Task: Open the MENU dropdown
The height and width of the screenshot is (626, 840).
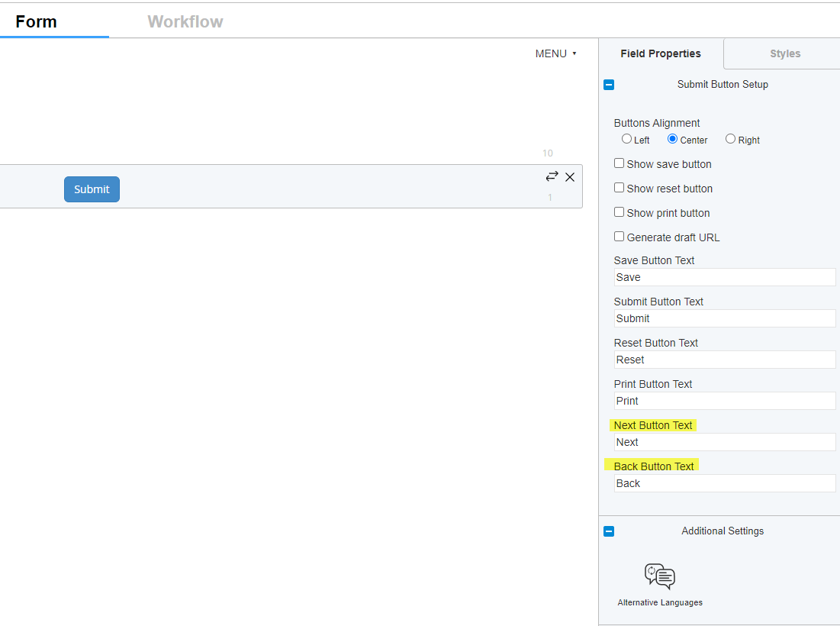Action: click(555, 53)
